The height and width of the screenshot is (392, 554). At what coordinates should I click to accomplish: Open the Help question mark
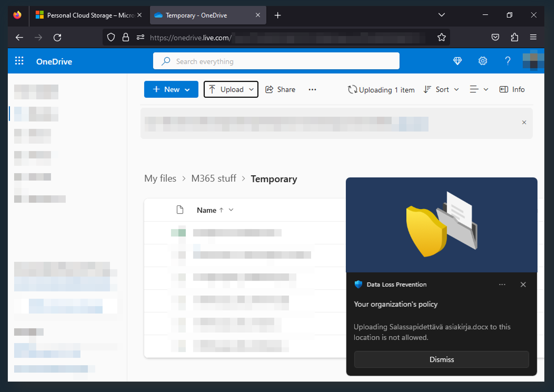point(508,61)
